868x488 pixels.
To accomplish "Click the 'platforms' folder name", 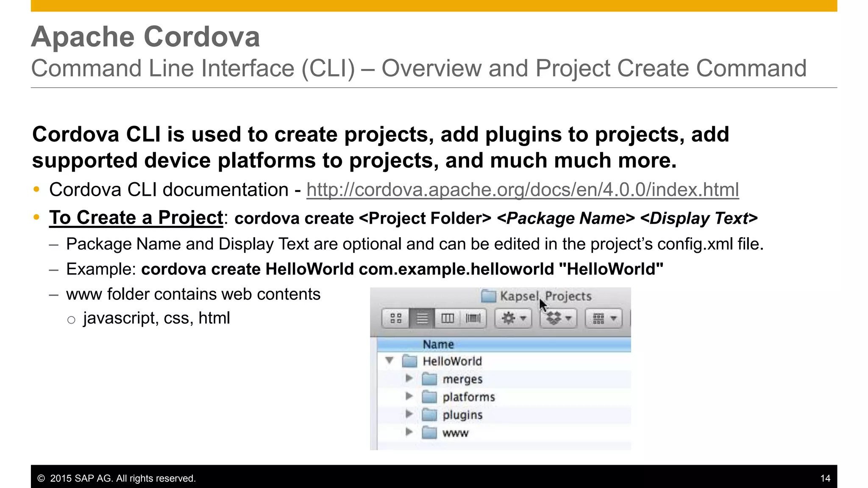I will point(469,397).
